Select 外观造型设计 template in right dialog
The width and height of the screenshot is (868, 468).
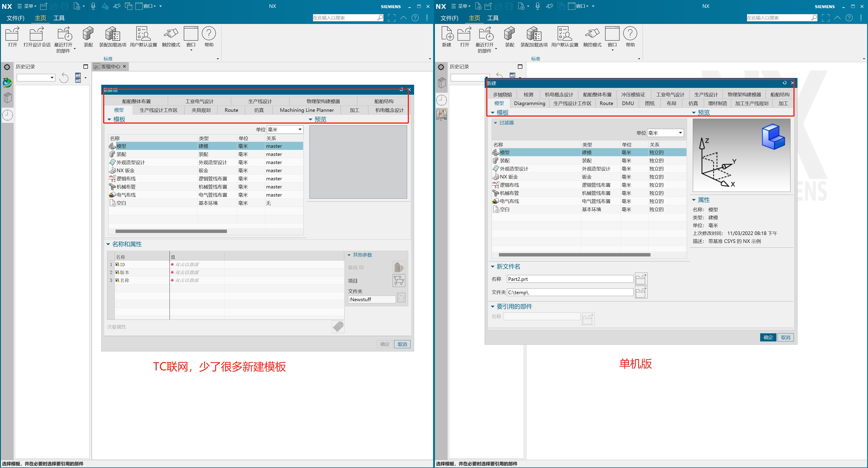pyautogui.click(x=589, y=169)
